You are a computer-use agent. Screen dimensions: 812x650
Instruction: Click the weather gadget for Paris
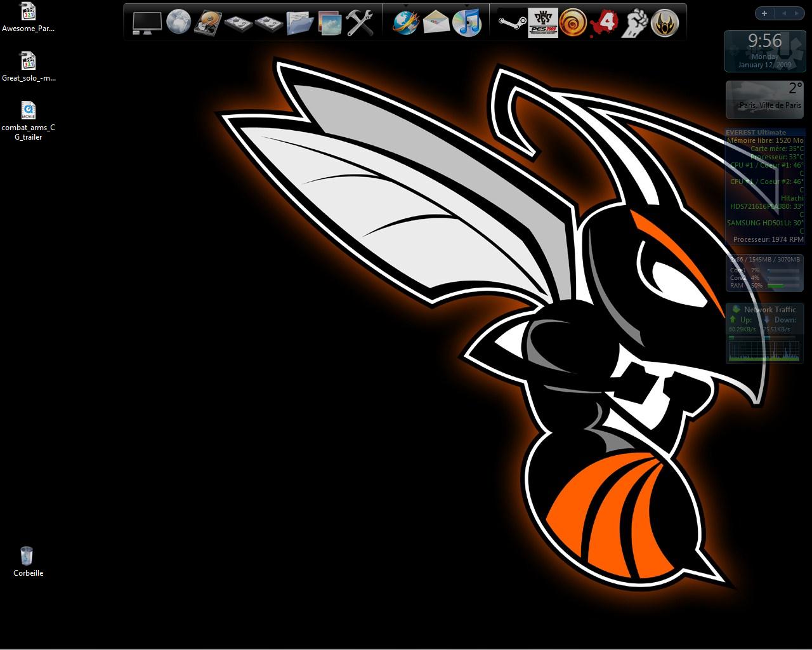[764, 99]
